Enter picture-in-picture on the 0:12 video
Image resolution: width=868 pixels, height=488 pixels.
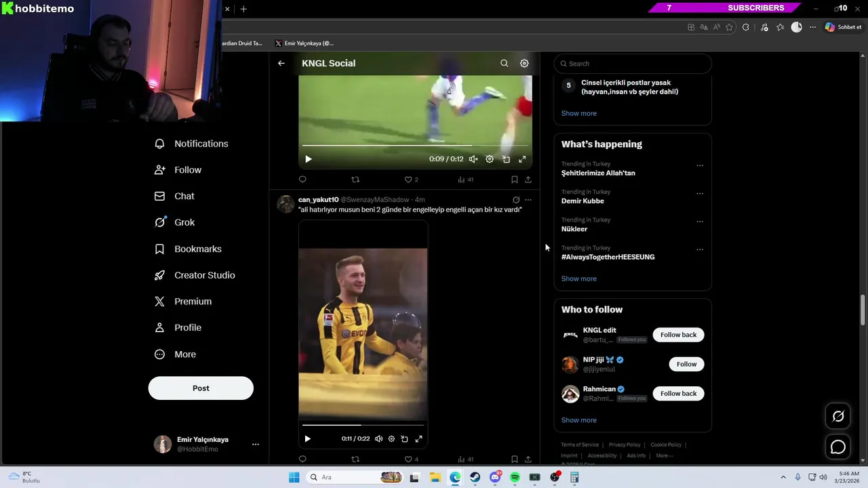click(506, 159)
